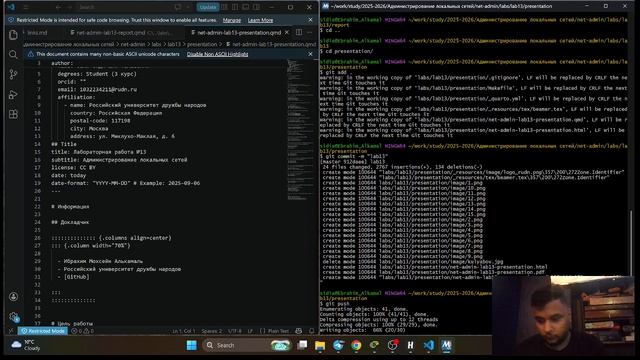The height and width of the screenshot is (360, 640).
Task: Click line with title: Лабораторная работа №13
Action: [98, 152]
